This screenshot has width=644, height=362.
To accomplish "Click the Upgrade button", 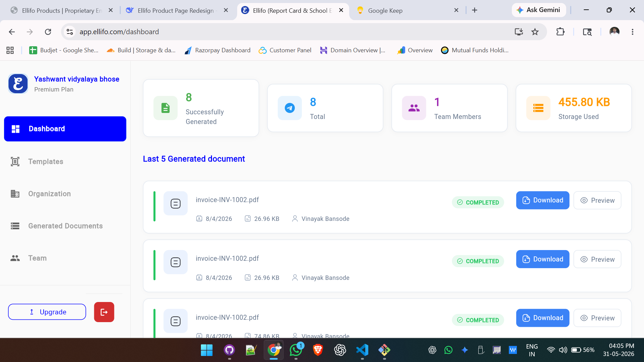I will (47, 312).
